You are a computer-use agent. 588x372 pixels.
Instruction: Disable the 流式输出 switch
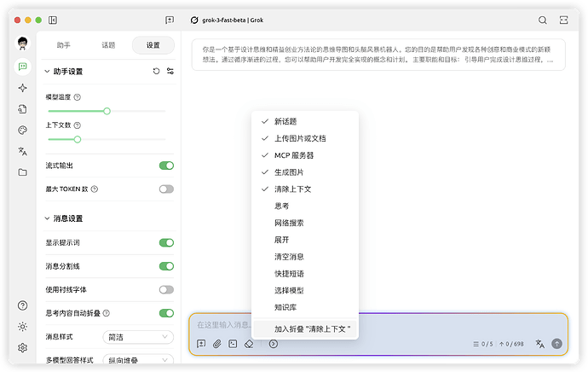[x=166, y=166]
